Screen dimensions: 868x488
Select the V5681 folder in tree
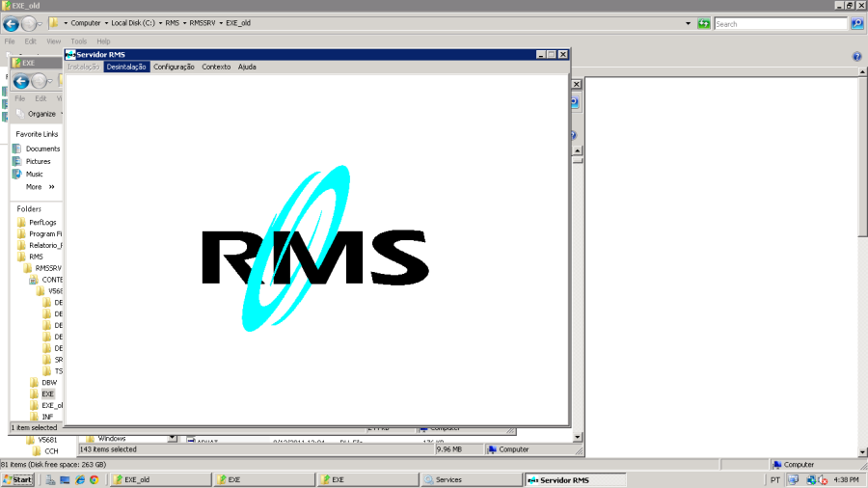click(47, 441)
